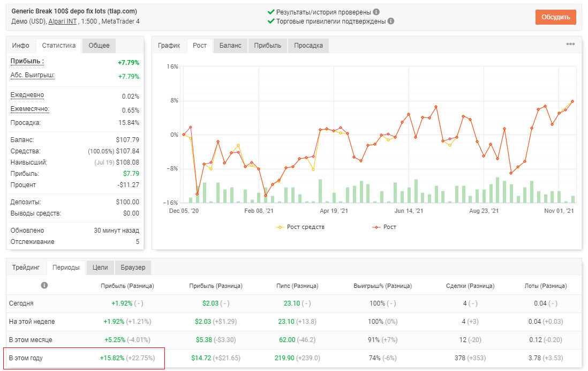Click green checkmark next to Результаты/история проверены

[271, 12]
